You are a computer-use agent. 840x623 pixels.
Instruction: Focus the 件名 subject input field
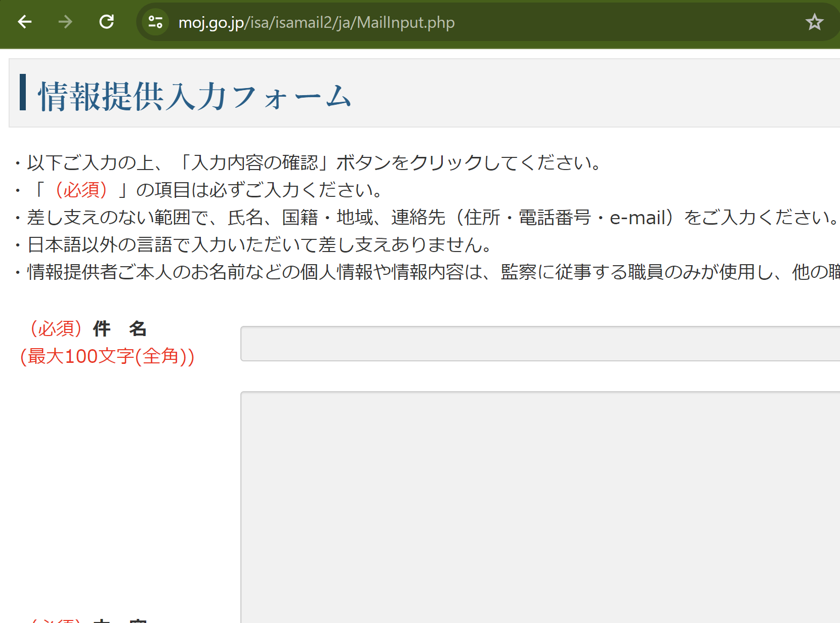(539, 344)
